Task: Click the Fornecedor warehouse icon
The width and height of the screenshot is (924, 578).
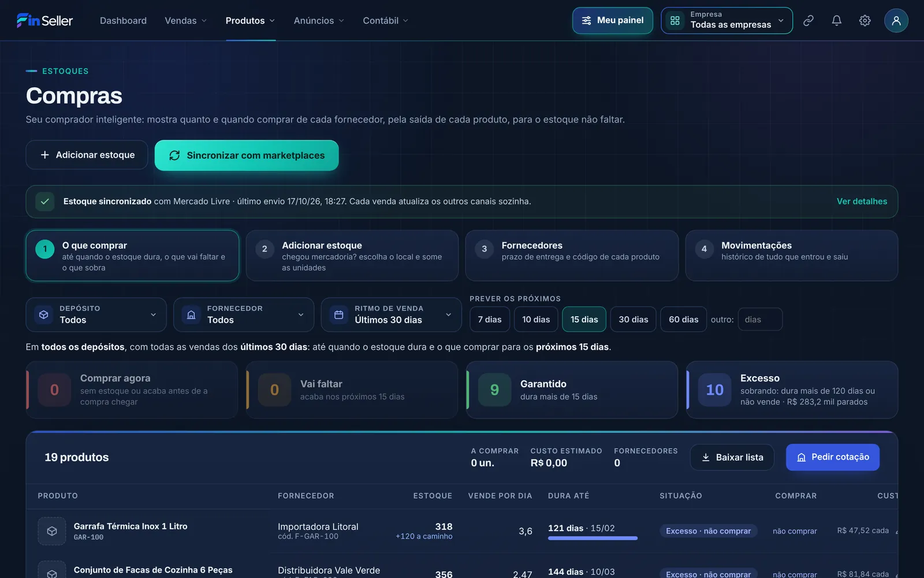Action: 191,315
